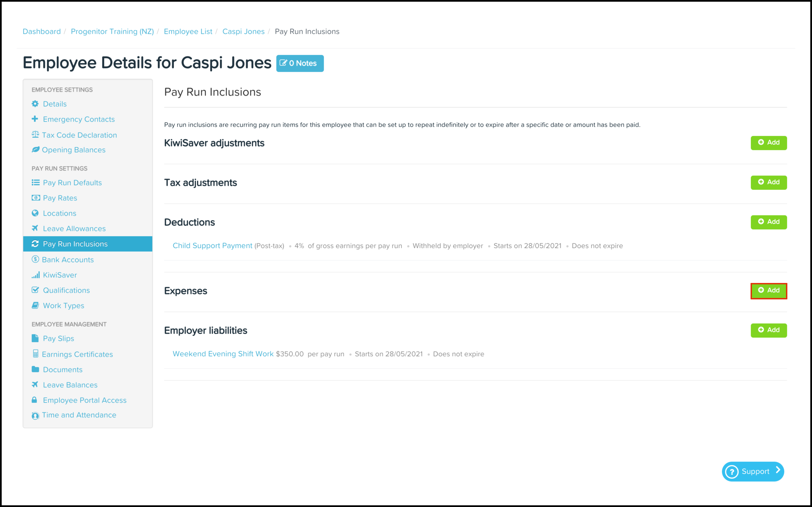
Task: Open the Child Support Payment deduction
Action: click(x=212, y=246)
